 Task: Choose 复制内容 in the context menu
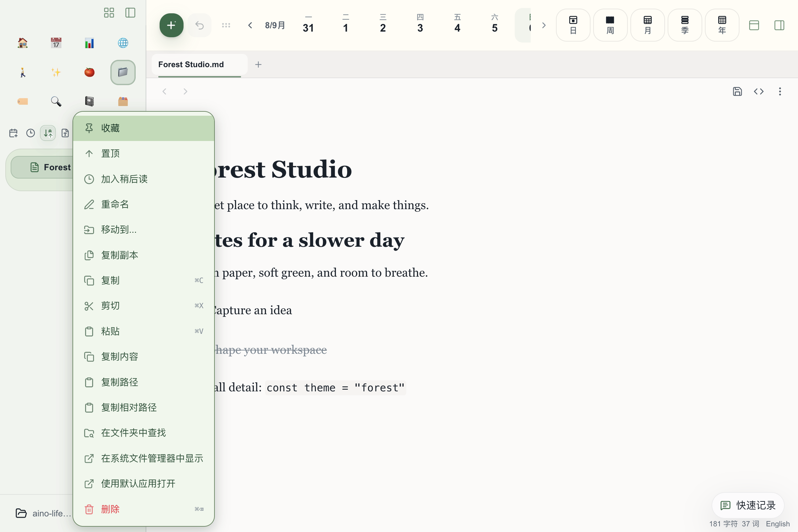point(144,356)
